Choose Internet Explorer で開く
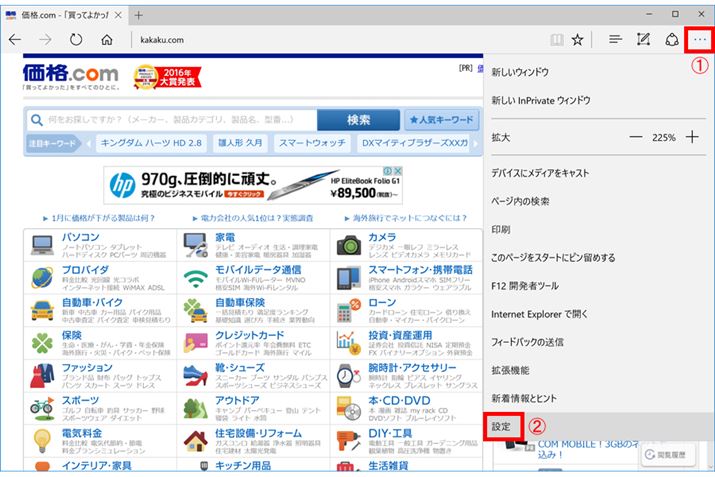 [x=539, y=314]
